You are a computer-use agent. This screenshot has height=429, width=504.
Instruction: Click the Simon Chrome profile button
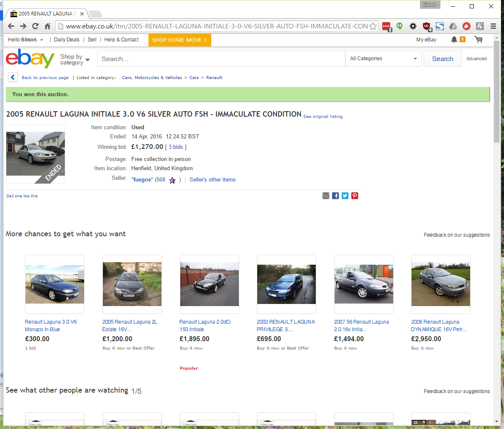(430, 5)
